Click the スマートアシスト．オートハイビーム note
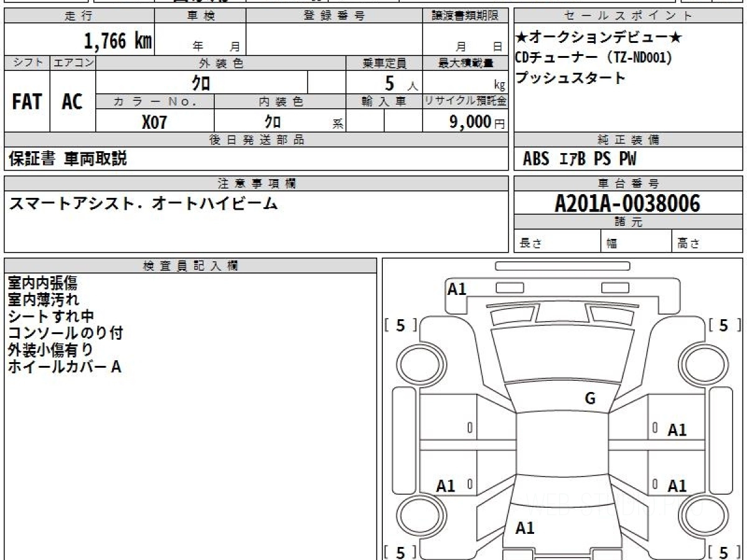The width and height of the screenshot is (747, 560). (x=143, y=203)
